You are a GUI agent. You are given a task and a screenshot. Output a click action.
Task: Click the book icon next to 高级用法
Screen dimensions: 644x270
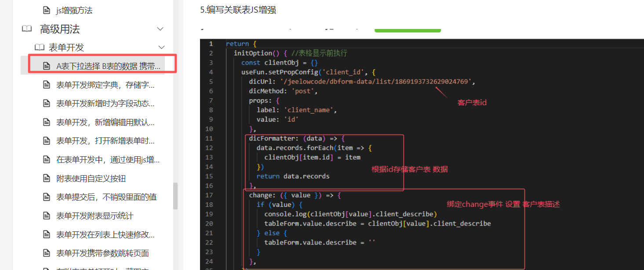27,29
